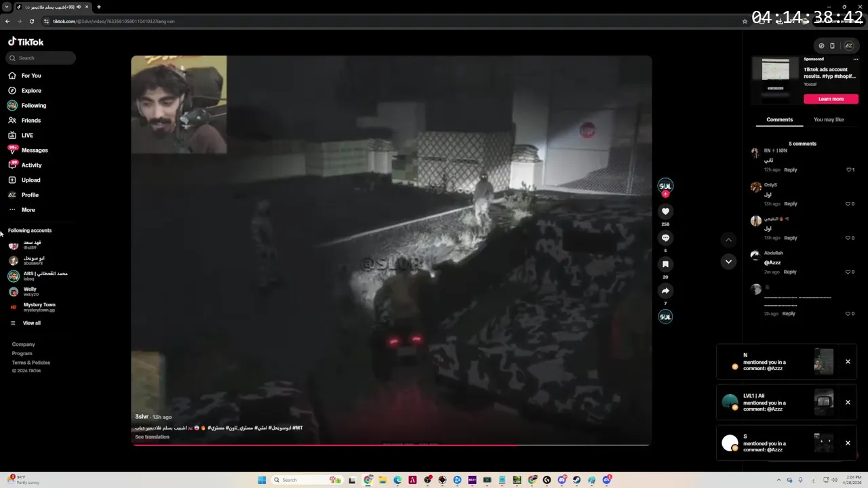This screenshot has height=488, width=868.
Task: Reply to Abdullah's comment
Action: (790, 272)
